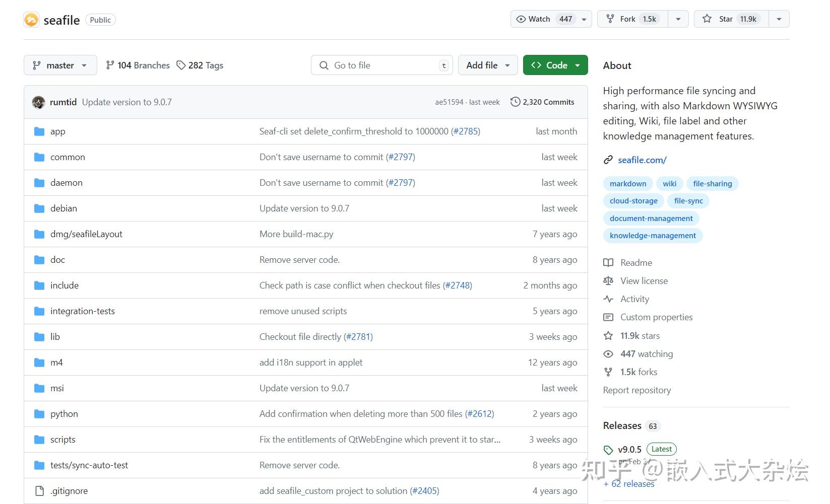
Task: Open the 2,320 Commits history
Action: pos(542,102)
